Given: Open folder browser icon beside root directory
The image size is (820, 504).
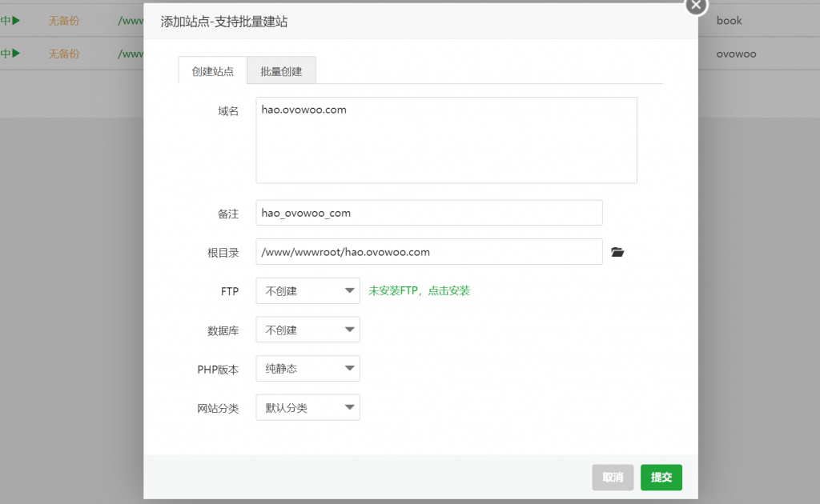Looking at the screenshot, I should coord(617,252).
